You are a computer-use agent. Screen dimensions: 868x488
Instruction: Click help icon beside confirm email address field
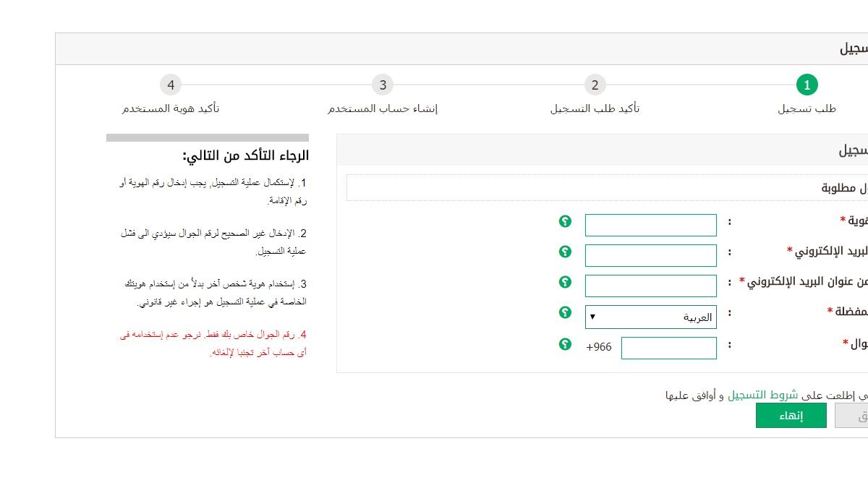[566, 282]
